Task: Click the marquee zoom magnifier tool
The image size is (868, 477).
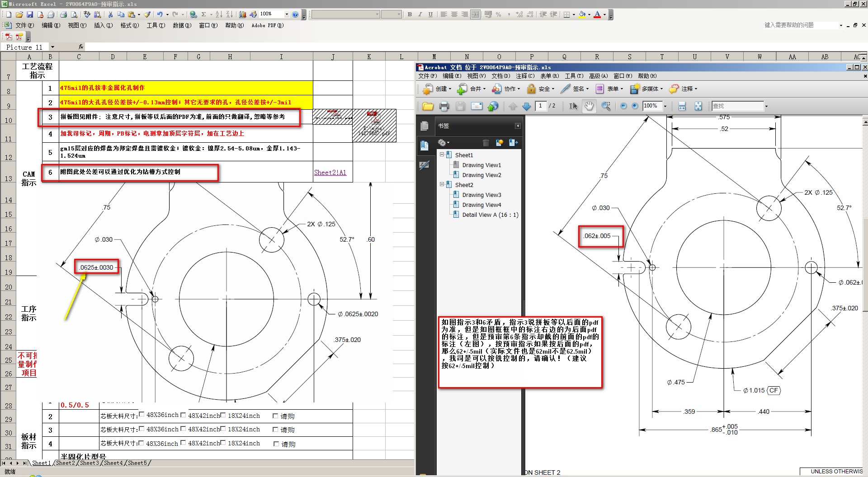Action: tap(606, 106)
